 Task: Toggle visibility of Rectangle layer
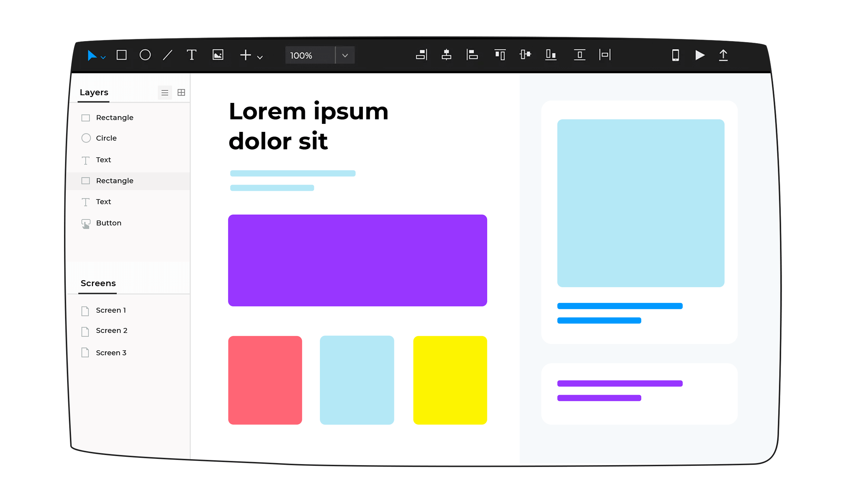point(86,118)
